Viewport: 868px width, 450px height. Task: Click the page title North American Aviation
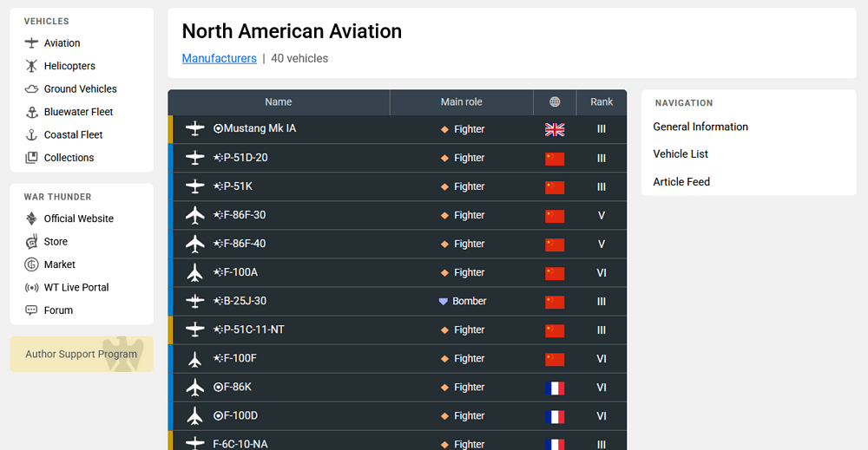(292, 31)
